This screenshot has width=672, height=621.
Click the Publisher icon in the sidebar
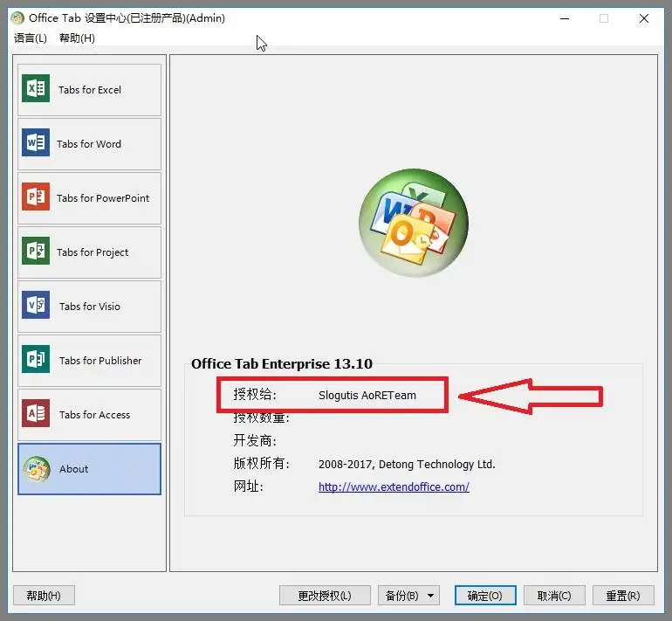click(36, 360)
